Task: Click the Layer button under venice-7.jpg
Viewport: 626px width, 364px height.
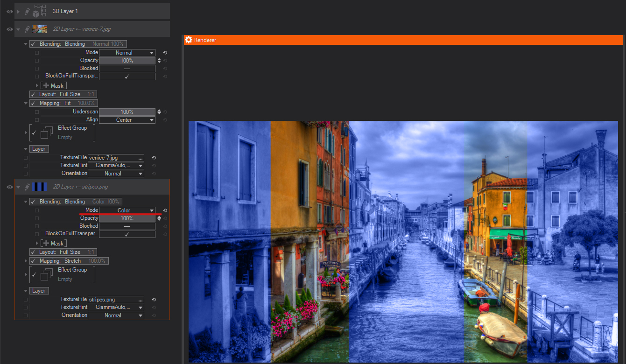Action: [39, 149]
